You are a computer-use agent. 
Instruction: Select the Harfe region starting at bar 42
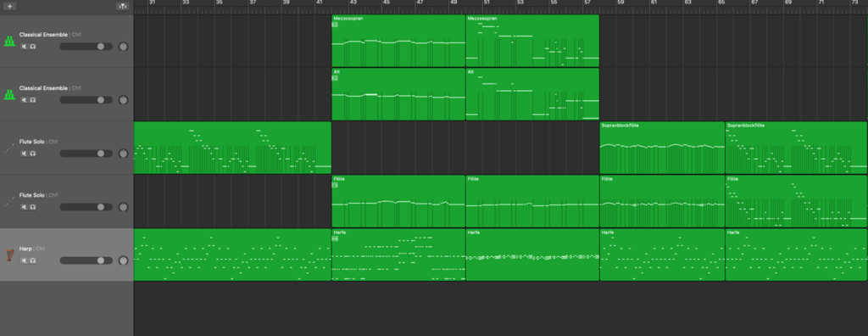pos(398,255)
